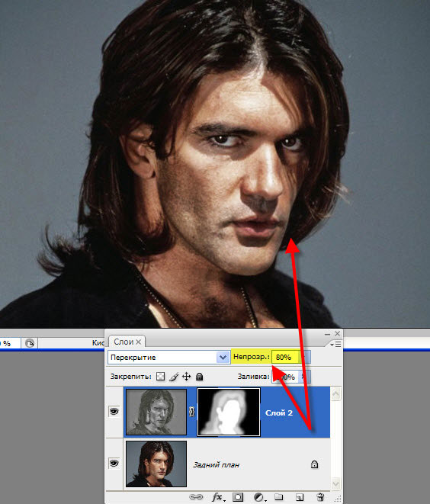Hide Слой 2 layer visibility eye
This screenshot has width=430, height=504.
(114, 411)
